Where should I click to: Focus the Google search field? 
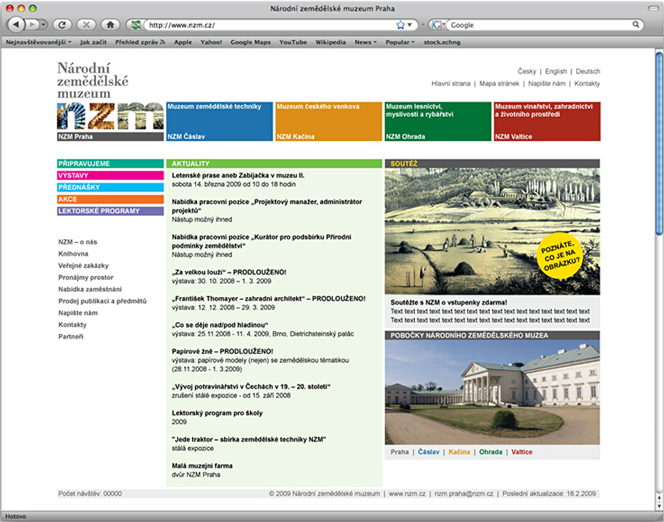[540, 25]
